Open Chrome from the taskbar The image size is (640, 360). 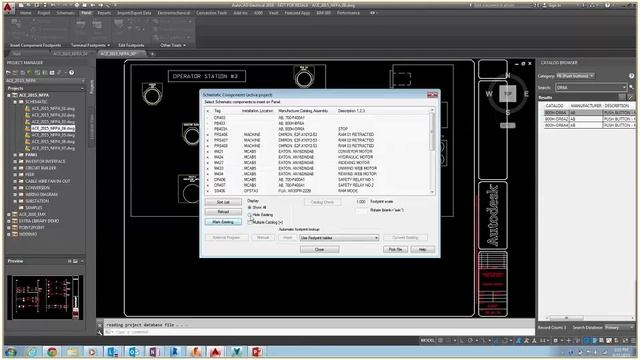52,352
